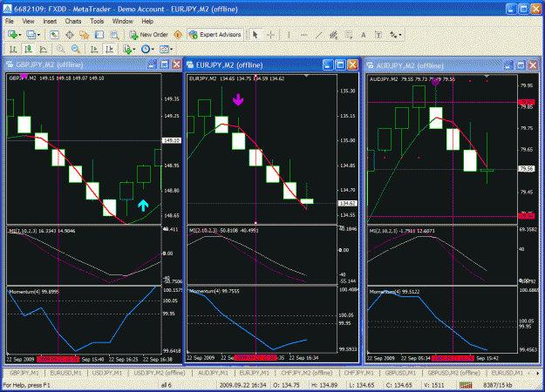Open the Tools menu

click(x=97, y=21)
